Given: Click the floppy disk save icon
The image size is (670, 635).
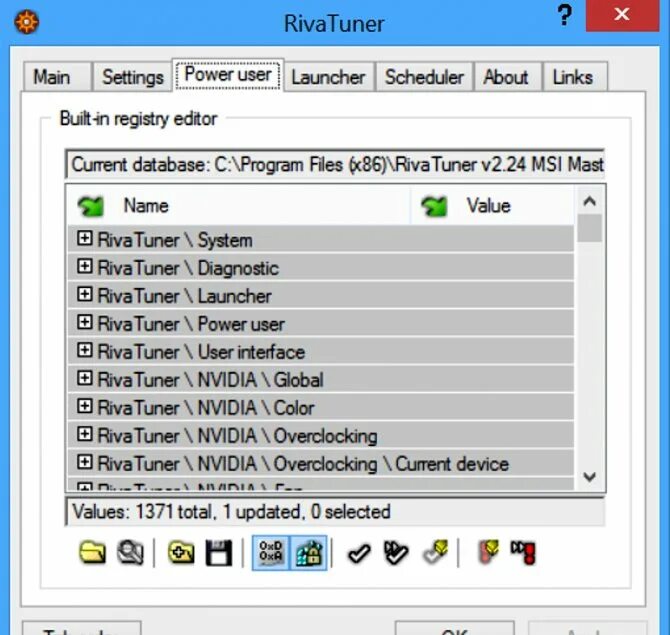Looking at the screenshot, I should pos(219,553).
